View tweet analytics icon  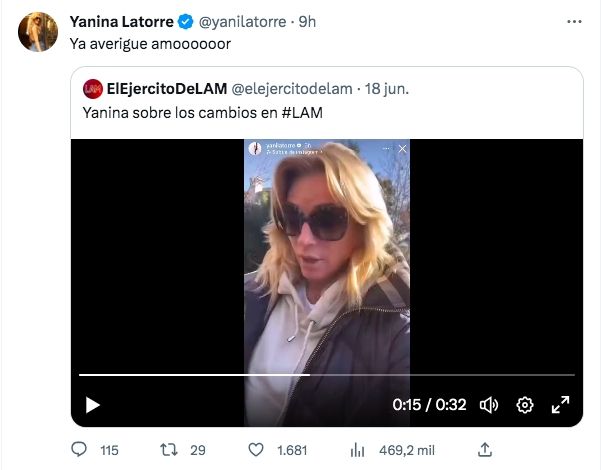click(x=357, y=450)
